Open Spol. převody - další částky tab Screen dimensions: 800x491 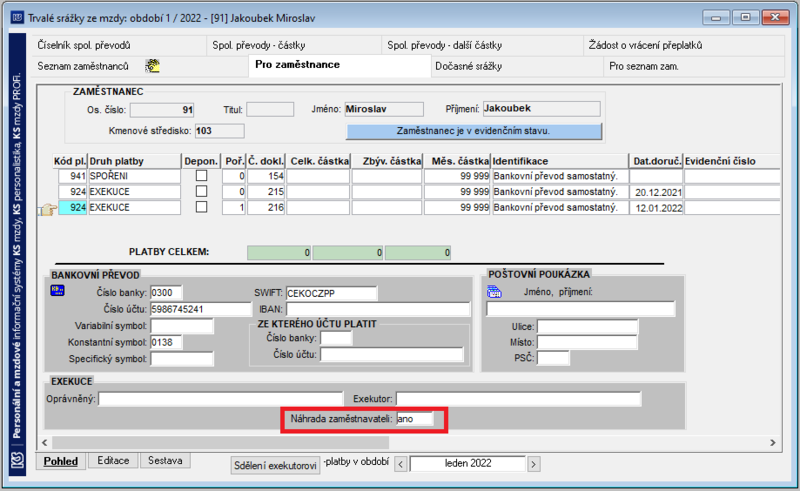coord(483,45)
